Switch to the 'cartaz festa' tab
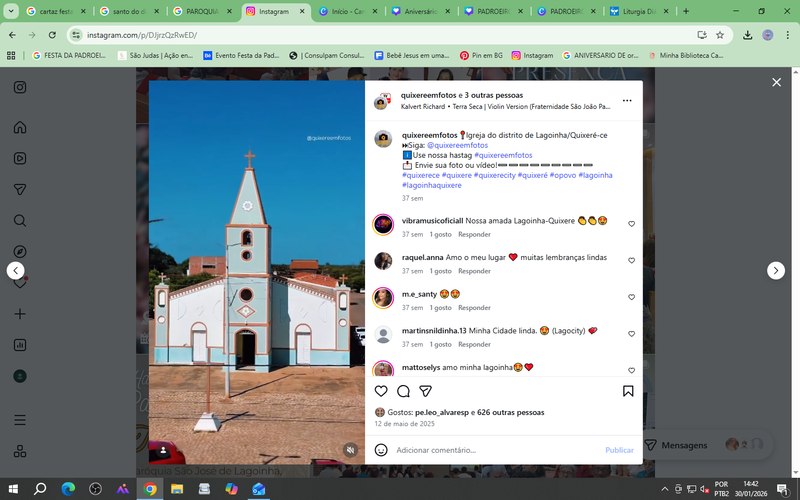The image size is (800, 500). click(x=56, y=11)
